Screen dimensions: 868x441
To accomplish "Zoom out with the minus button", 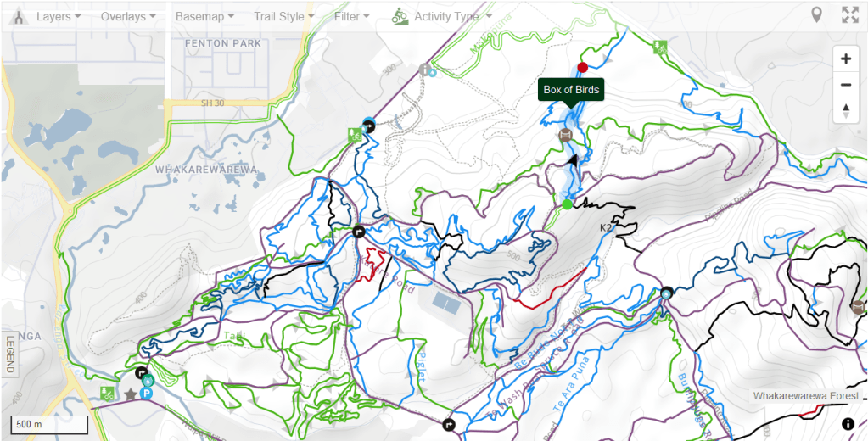I will point(845,85).
